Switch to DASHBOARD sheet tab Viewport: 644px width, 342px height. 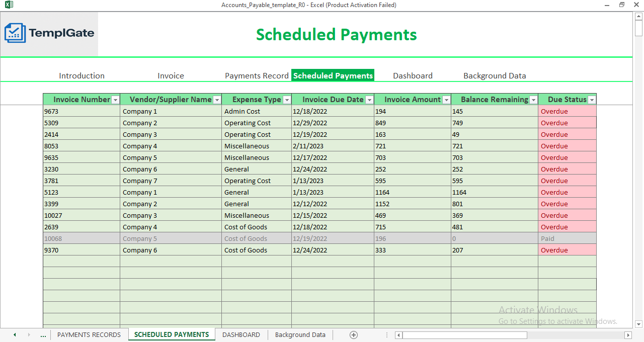(x=242, y=335)
